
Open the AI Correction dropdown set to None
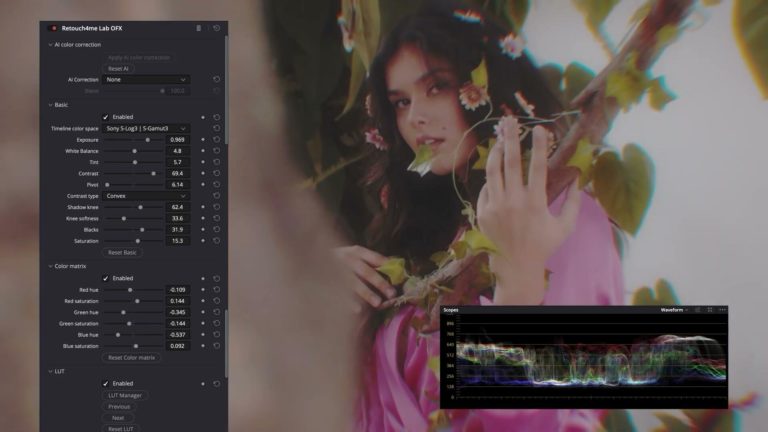(x=146, y=79)
